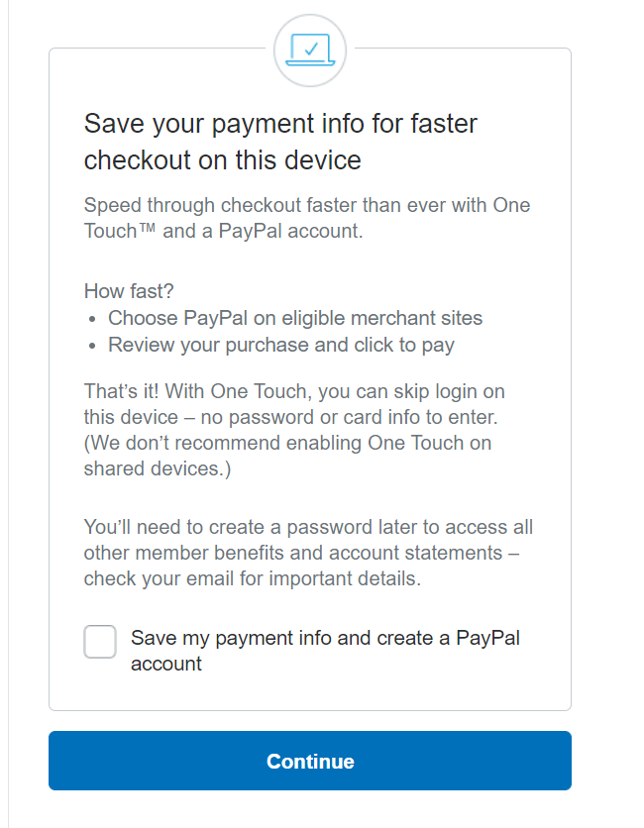644x828 pixels.
Task: Click the bullet dot before 'Choose PayPal'
Action: coord(92,319)
